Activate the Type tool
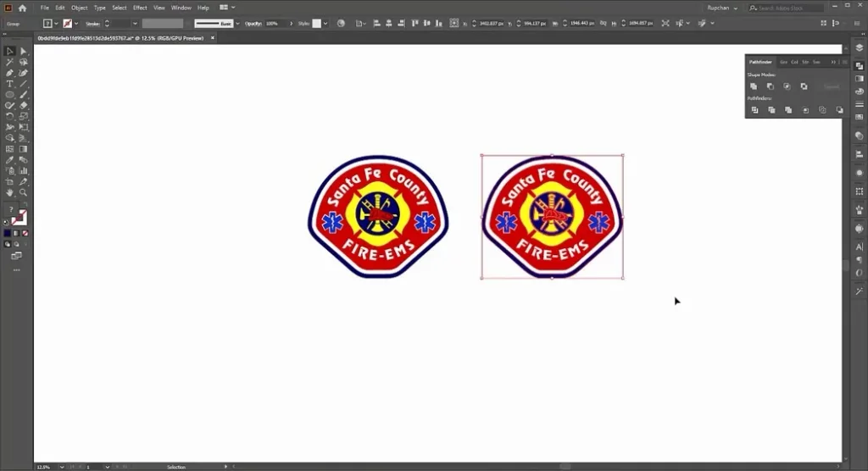Viewport: 868px width, 471px height. pyautogui.click(x=9, y=84)
